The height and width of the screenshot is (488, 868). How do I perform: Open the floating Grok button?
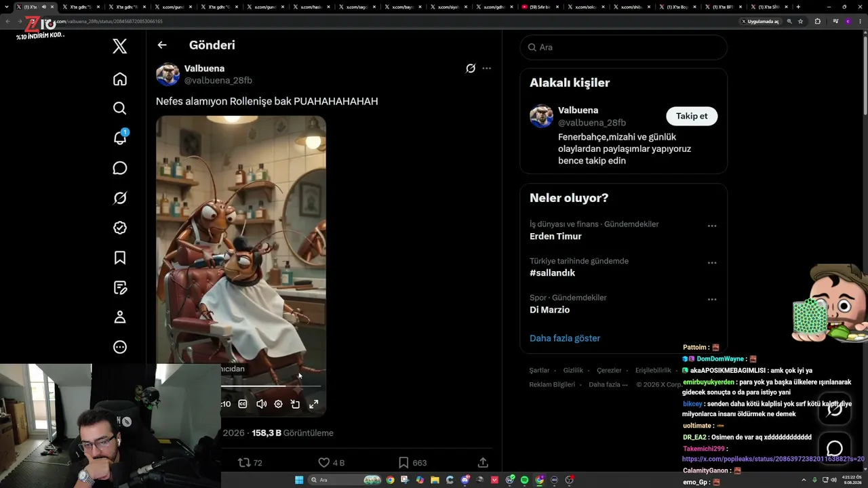point(834,409)
